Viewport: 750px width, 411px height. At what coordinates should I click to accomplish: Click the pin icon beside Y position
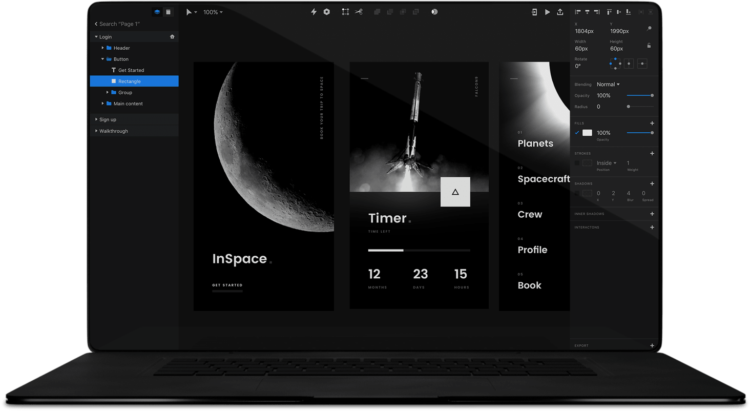pyautogui.click(x=649, y=29)
